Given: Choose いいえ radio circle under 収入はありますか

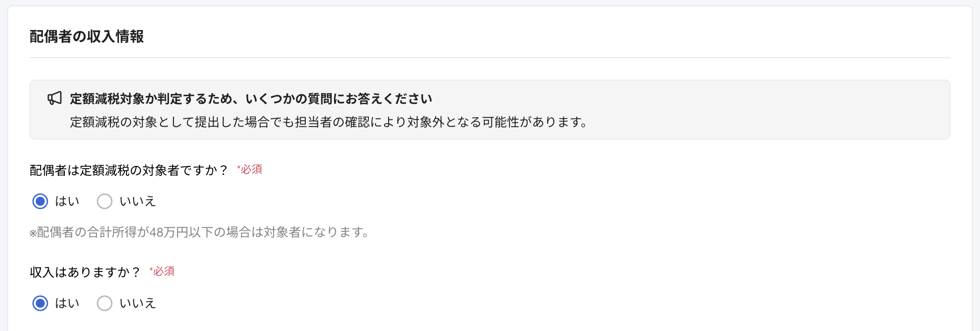Looking at the screenshot, I should (105, 303).
